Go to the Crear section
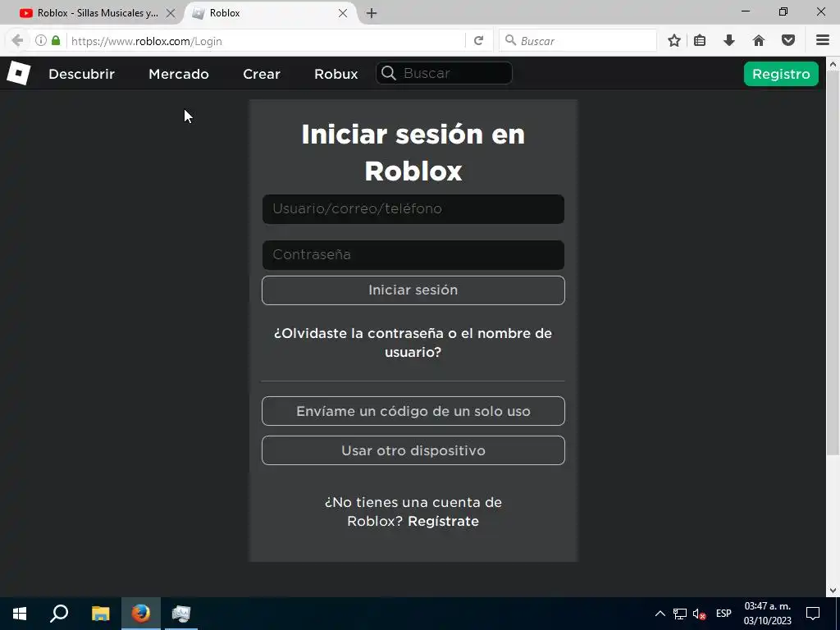The height and width of the screenshot is (630, 840). click(x=262, y=74)
